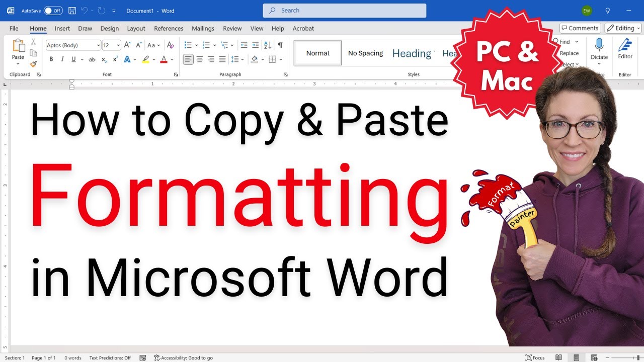This screenshot has height=362, width=644.
Task: Apply subscript formatting
Action: tap(104, 59)
